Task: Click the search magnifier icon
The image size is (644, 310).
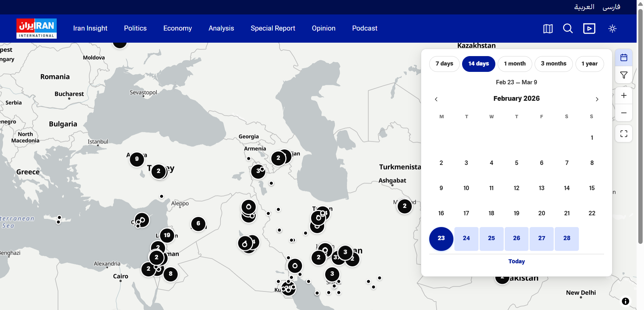Action: [x=568, y=29]
